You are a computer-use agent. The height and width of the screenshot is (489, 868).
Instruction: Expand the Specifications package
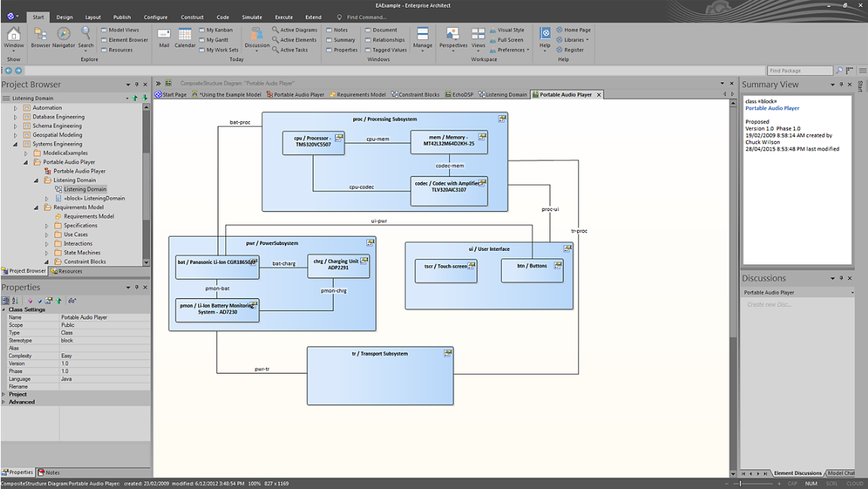[x=47, y=225]
